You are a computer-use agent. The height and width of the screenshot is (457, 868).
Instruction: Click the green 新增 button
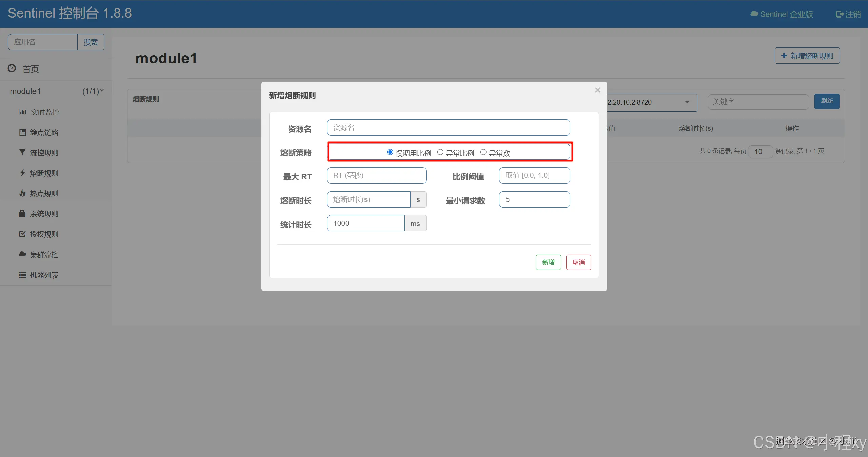click(548, 262)
